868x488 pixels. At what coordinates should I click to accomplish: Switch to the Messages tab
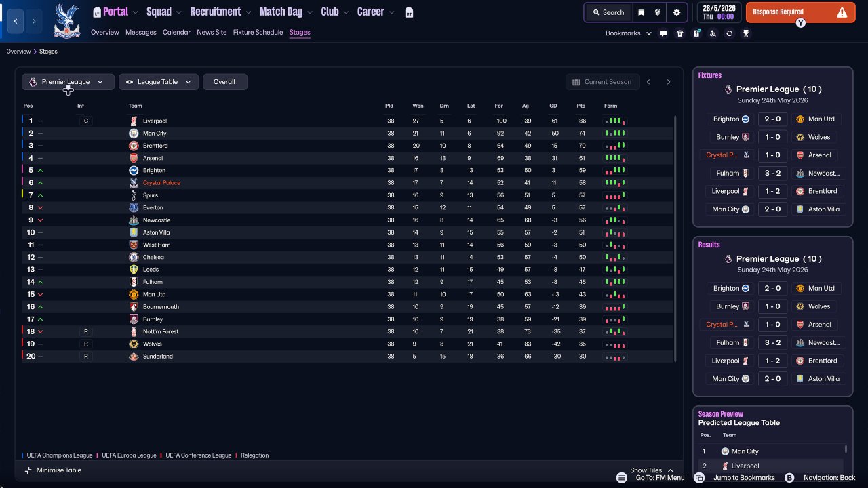coord(141,33)
